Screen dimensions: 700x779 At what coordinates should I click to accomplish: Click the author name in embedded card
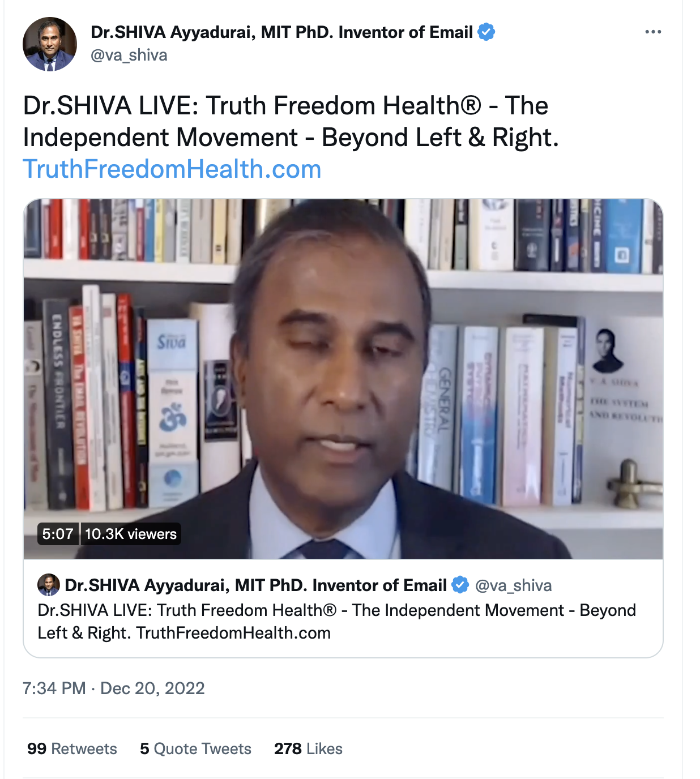click(x=255, y=585)
